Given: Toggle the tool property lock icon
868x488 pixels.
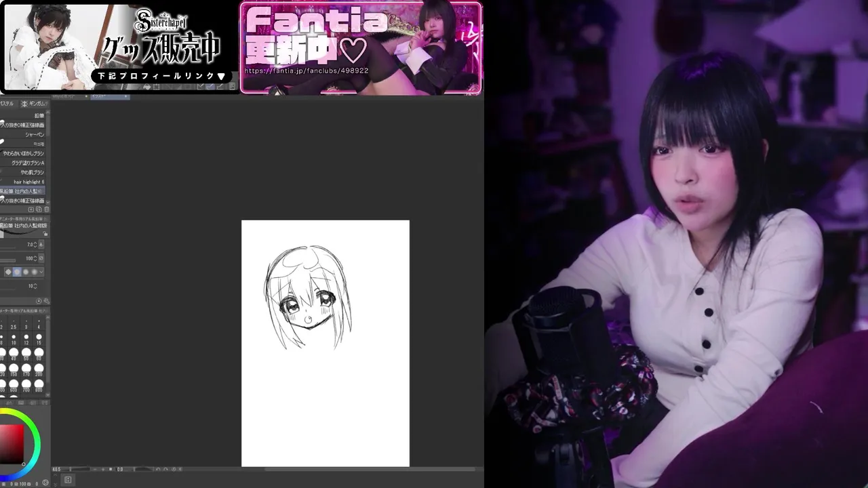Looking at the screenshot, I should [45, 234].
